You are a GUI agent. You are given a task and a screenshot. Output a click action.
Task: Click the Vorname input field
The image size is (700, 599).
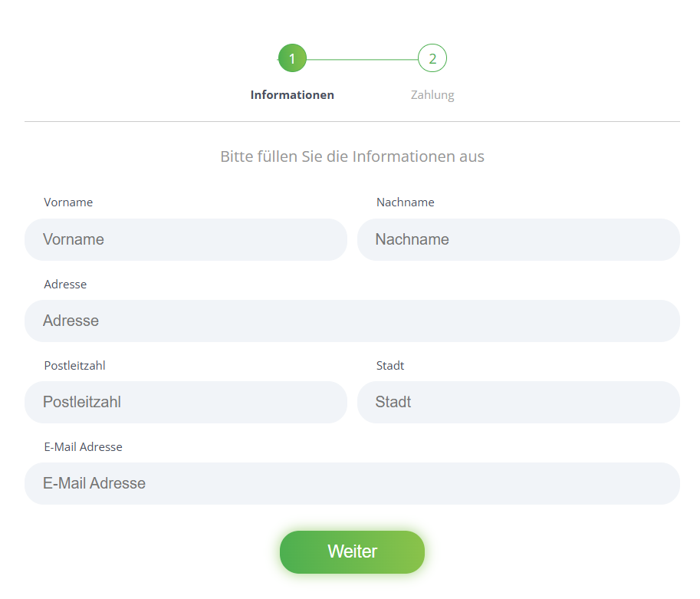tap(186, 239)
